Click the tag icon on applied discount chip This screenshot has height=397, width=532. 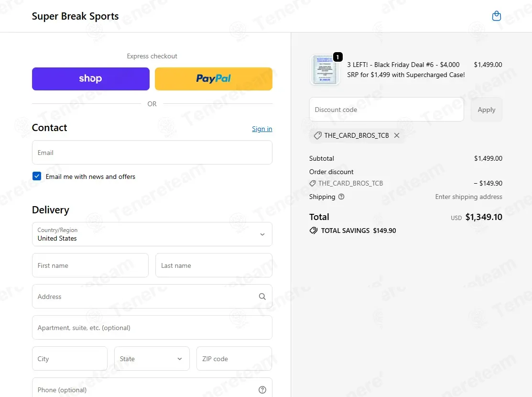pyautogui.click(x=317, y=135)
